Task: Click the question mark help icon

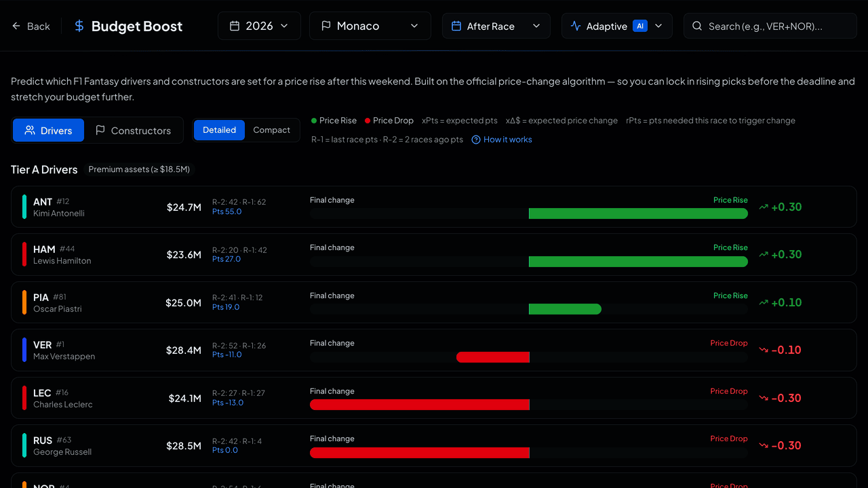Action: coord(476,140)
